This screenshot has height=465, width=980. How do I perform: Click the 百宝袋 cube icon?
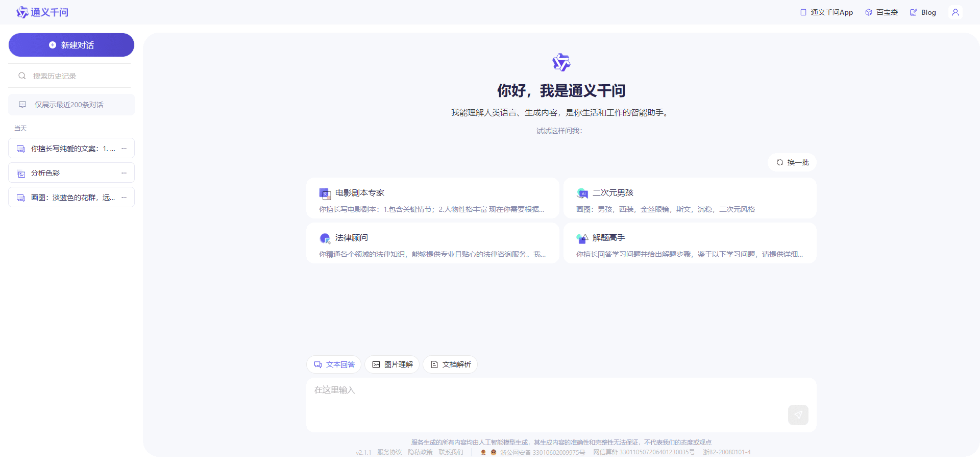point(869,12)
